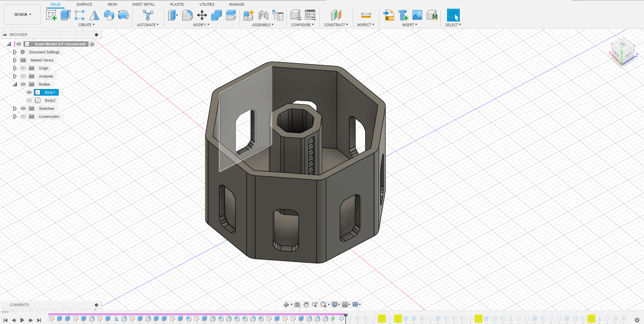This screenshot has height=324, width=644.
Task: Select the Offset Plane construct icon
Action: [x=336, y=15]
